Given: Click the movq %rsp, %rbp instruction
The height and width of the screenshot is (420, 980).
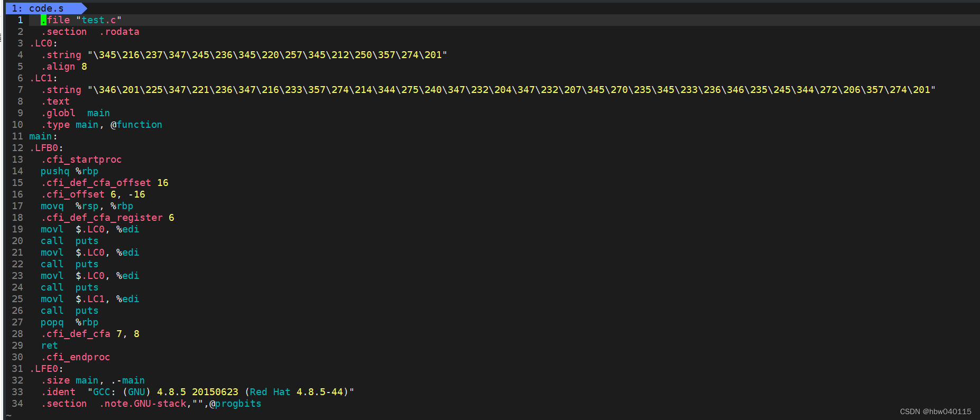Looking at the screenshot, I should pos(87,206).
